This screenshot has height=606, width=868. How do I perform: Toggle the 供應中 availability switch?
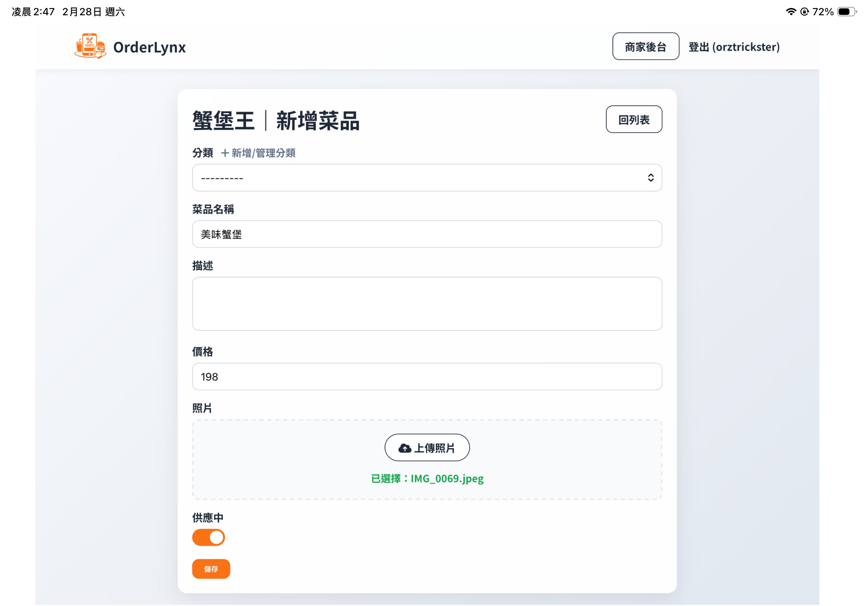point(208,537)
